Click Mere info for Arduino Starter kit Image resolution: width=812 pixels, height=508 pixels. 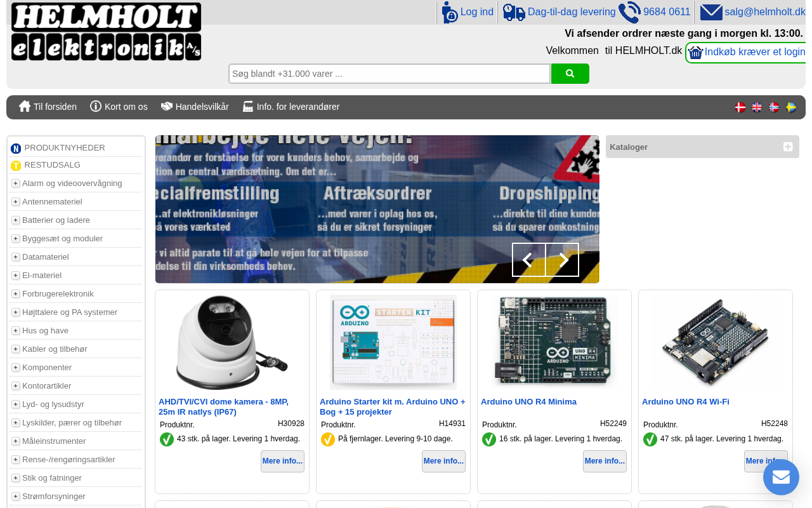(x=443, y=461)
